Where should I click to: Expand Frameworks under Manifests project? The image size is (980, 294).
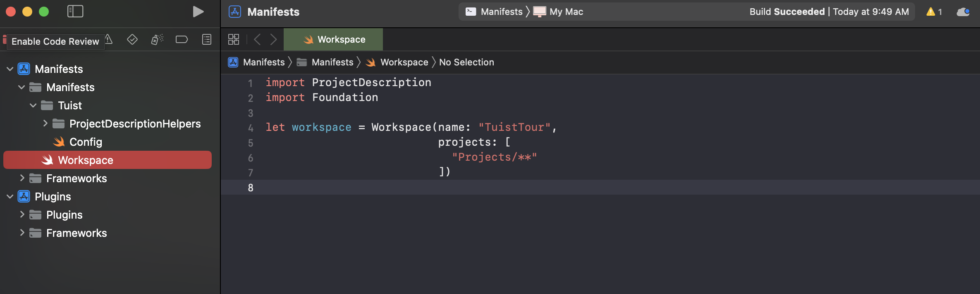(22, 178)
